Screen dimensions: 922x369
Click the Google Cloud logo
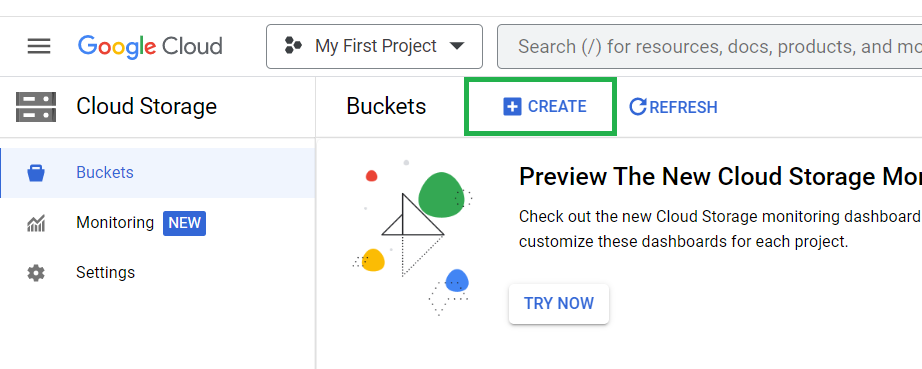150,46
